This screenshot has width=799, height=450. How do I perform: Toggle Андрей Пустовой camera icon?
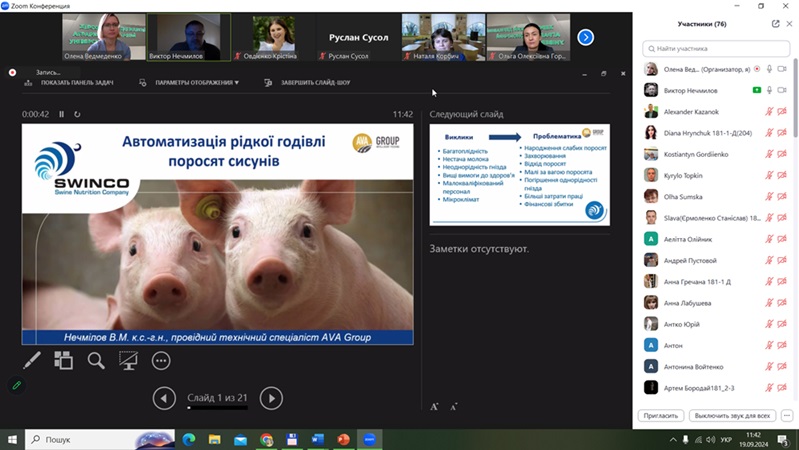point(782,260)
